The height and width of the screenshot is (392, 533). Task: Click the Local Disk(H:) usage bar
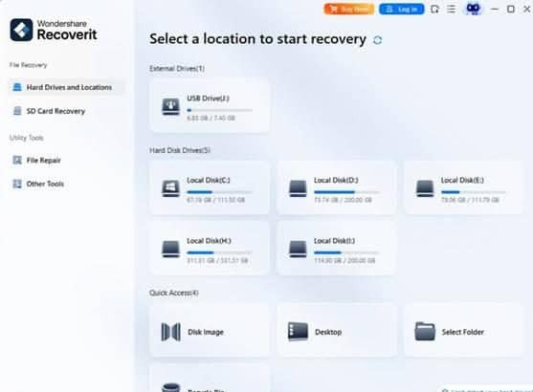pos(219,252)
